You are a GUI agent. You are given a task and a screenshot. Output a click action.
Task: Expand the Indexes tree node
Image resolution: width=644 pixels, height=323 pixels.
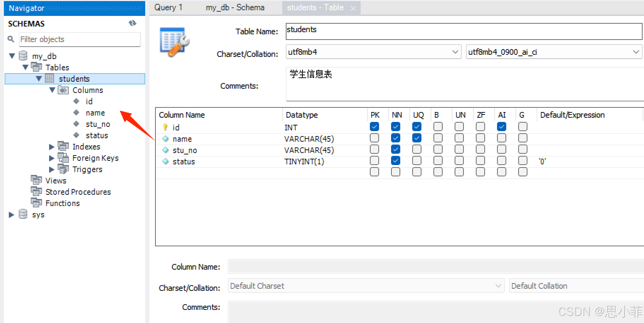click(52, 147)
